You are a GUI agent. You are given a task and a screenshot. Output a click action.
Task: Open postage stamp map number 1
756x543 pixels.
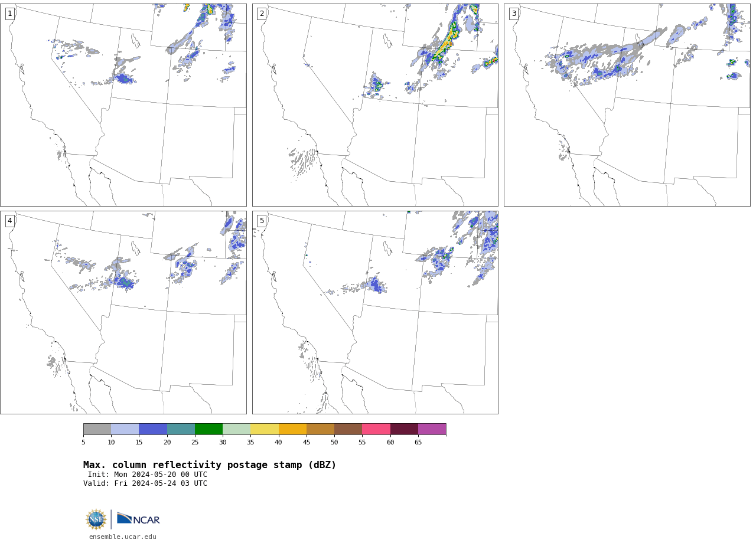click(x=123, y=105)
